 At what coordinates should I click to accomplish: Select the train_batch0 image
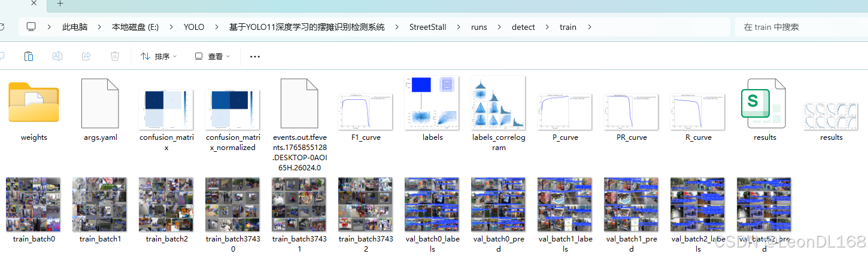tap(34, 204)
